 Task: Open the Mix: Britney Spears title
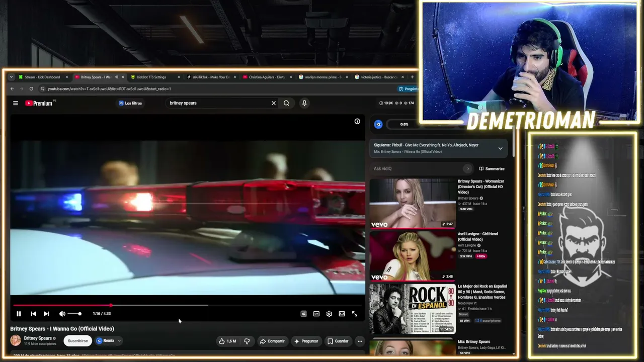click(x=474, y=342)
